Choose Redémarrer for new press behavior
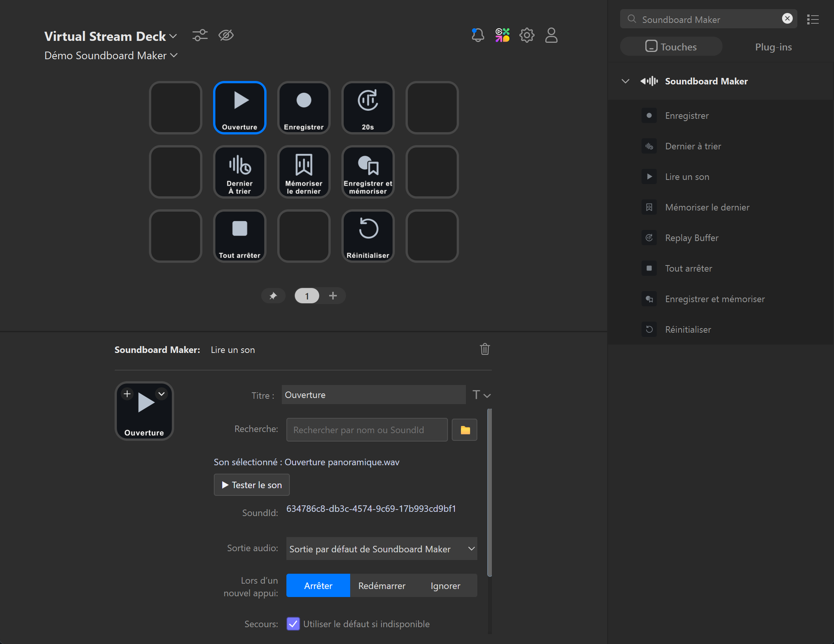The width and height of the screenshot is (834, 644). (382, 586)
